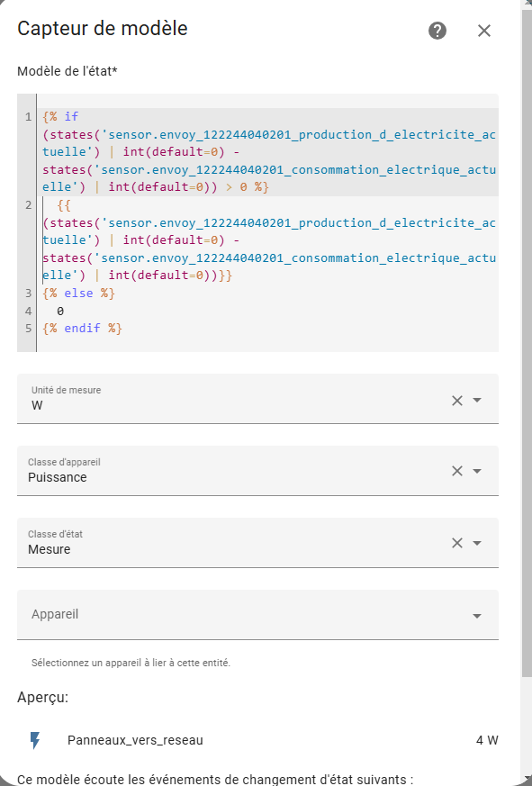Click the lightning bolt preview icon
Image resolution: width=532 pixels, height=786 pixels.
point(35,740)
